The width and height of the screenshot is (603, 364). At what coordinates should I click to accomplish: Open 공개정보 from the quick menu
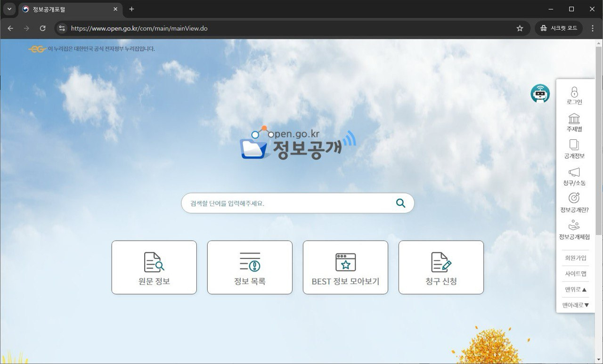574,149
